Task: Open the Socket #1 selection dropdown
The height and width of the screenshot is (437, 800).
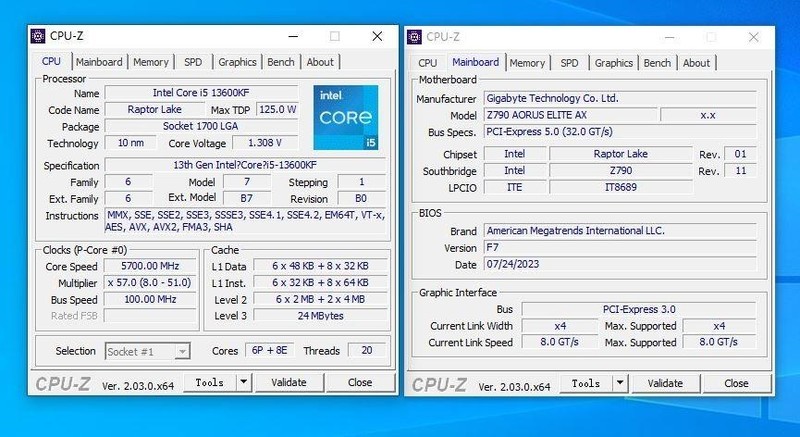Action: (148, 351)
